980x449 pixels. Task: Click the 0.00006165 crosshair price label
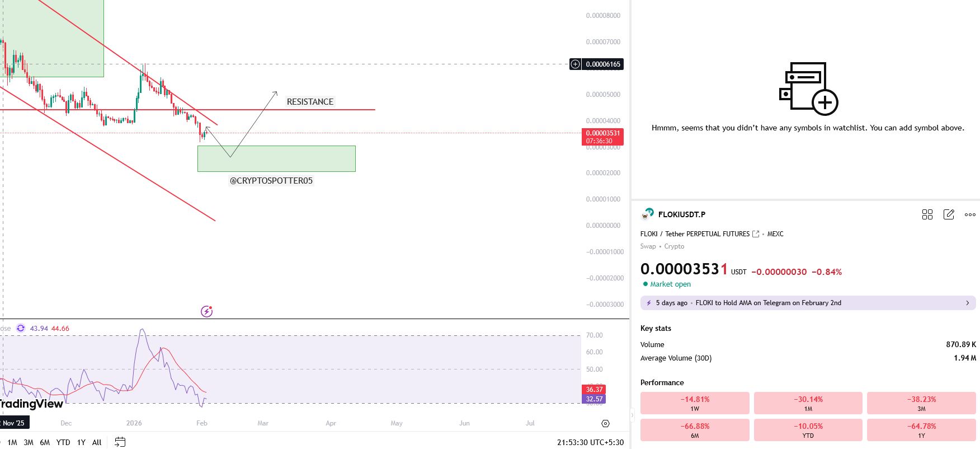coord(603,64)
